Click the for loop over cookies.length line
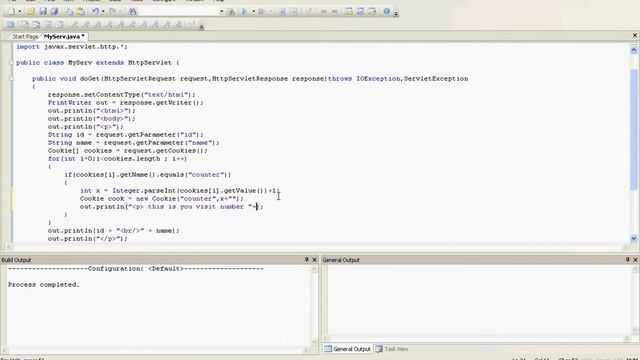 [118, 158]
